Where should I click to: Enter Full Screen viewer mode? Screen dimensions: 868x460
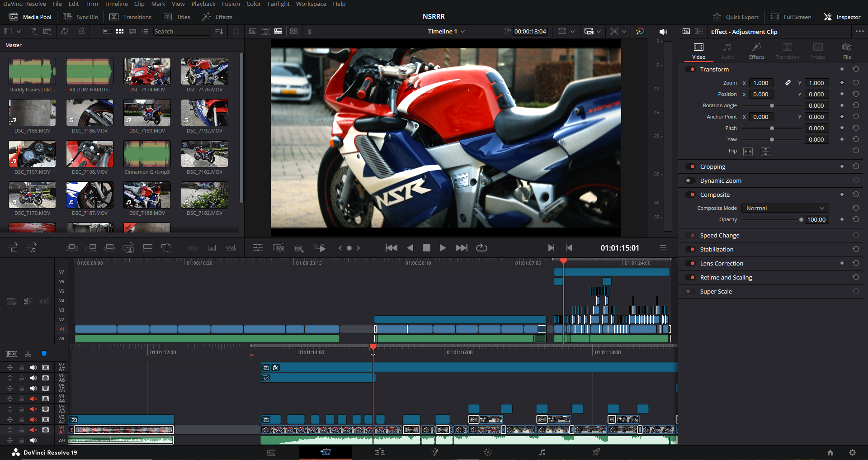[791, 17]
